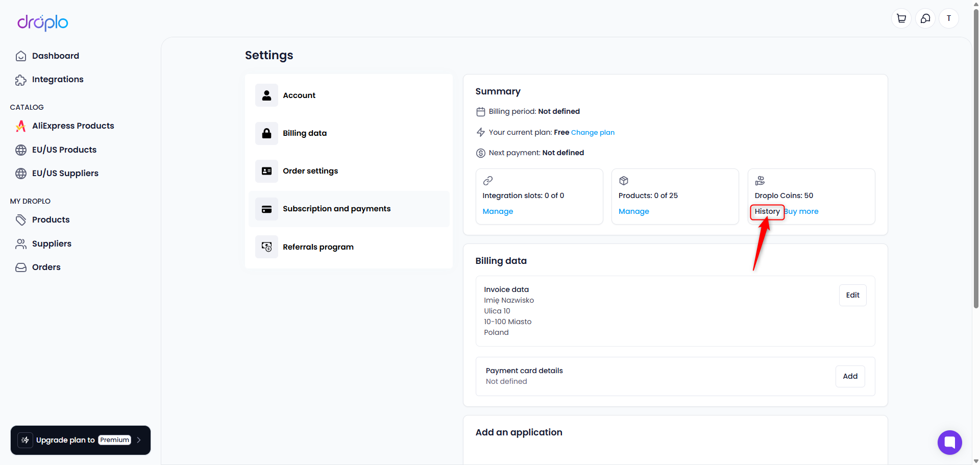This screenshot has height=465, width=980.
Task: Go to Dashboard in sidebar
Action: coord(55,56)
